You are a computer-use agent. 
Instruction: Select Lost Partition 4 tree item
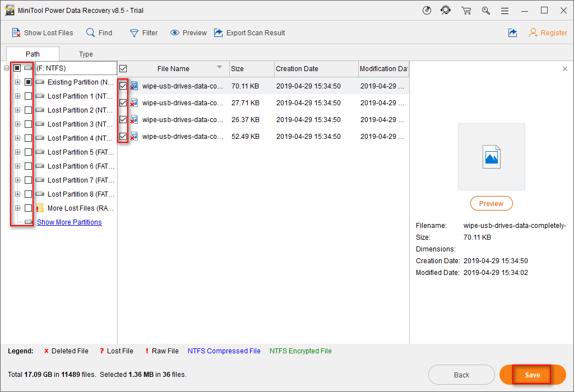[80, 138]
